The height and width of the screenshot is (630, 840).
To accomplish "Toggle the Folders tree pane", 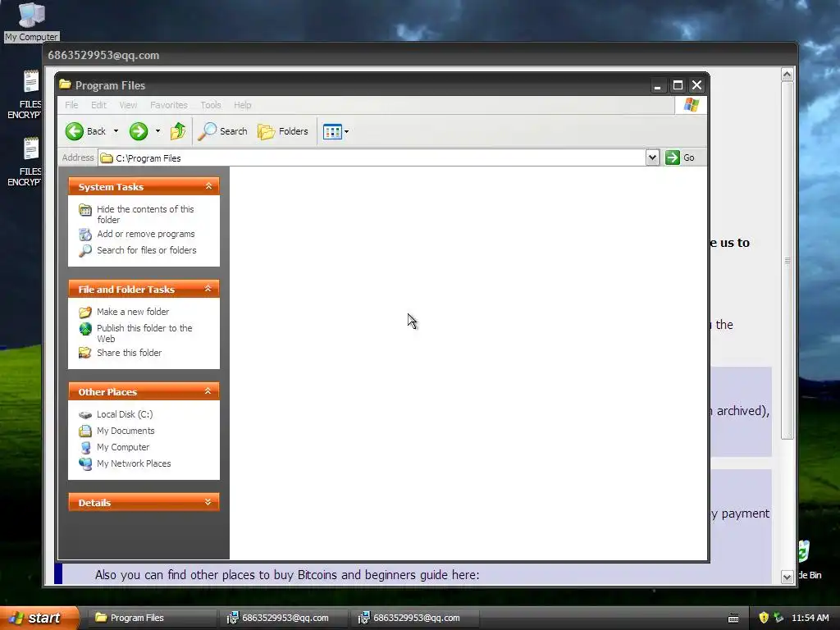I will [x=283, y=131].
